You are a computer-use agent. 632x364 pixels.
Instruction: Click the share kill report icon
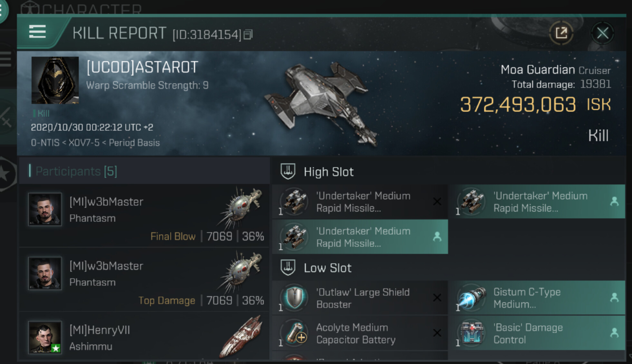pyautogui.click(x=561, y=33)
